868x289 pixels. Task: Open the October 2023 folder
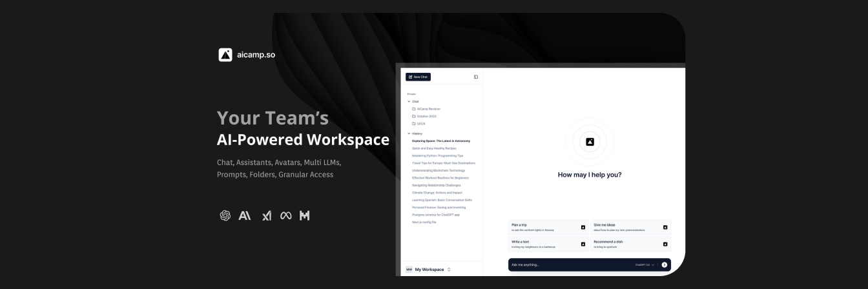pos(426,116)
